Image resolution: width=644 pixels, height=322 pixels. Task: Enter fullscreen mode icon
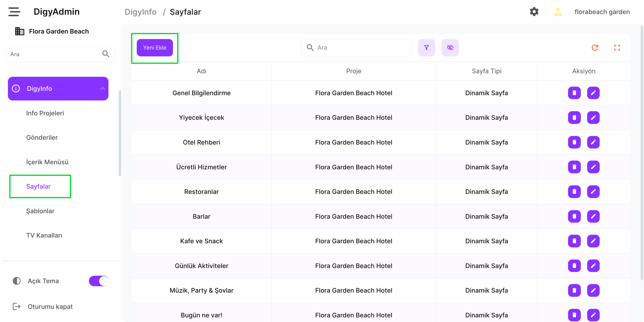click(617, 47)
